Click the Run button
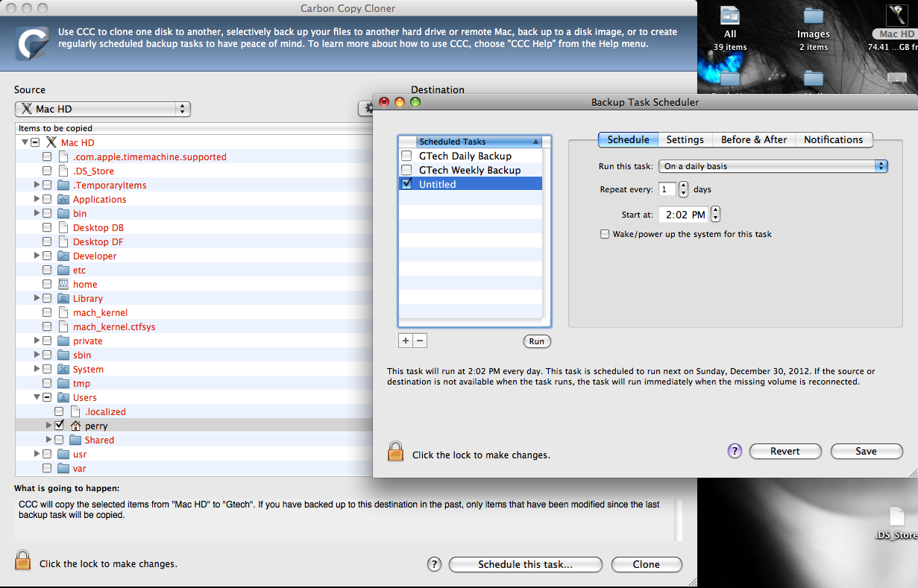This screenshot has width=918, height=588. 537,341
